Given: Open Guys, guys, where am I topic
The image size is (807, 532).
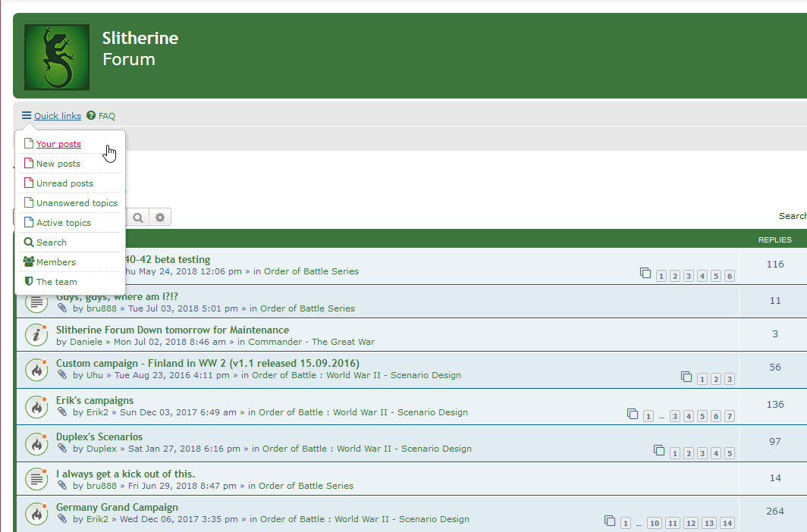Looking at the screenshot, I should 117,296.
